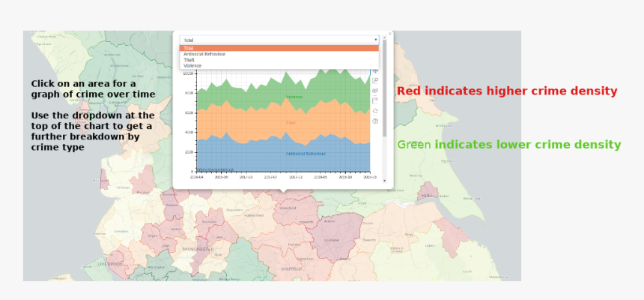Click the 'Red indicates higher crime density' text
644x300 pixels.
[x=507, y=91]
